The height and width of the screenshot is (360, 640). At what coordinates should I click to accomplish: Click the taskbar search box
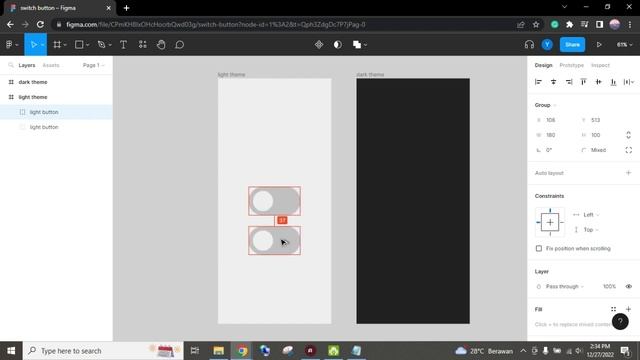103,351
